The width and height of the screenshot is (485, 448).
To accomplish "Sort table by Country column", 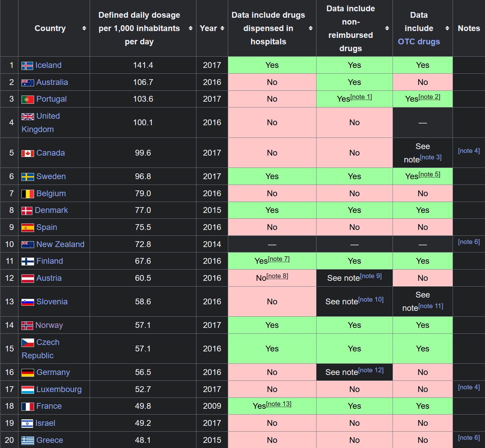I will tap(84, 28).
